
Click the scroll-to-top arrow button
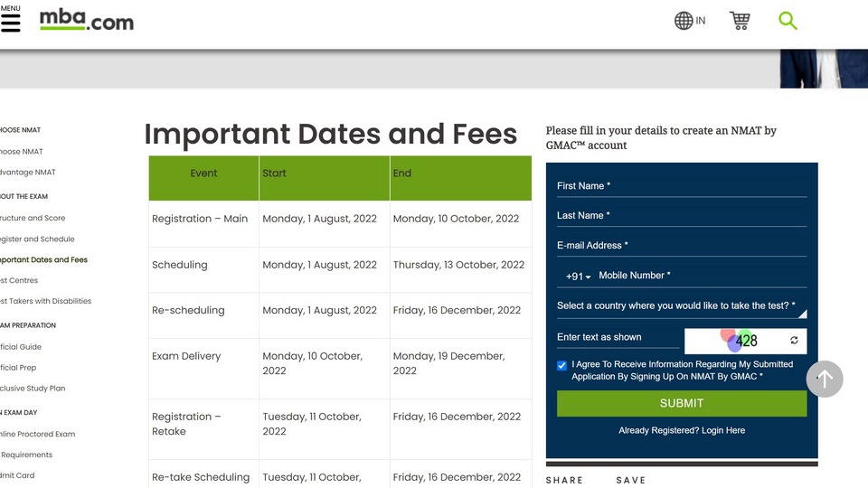click(825, 379)
